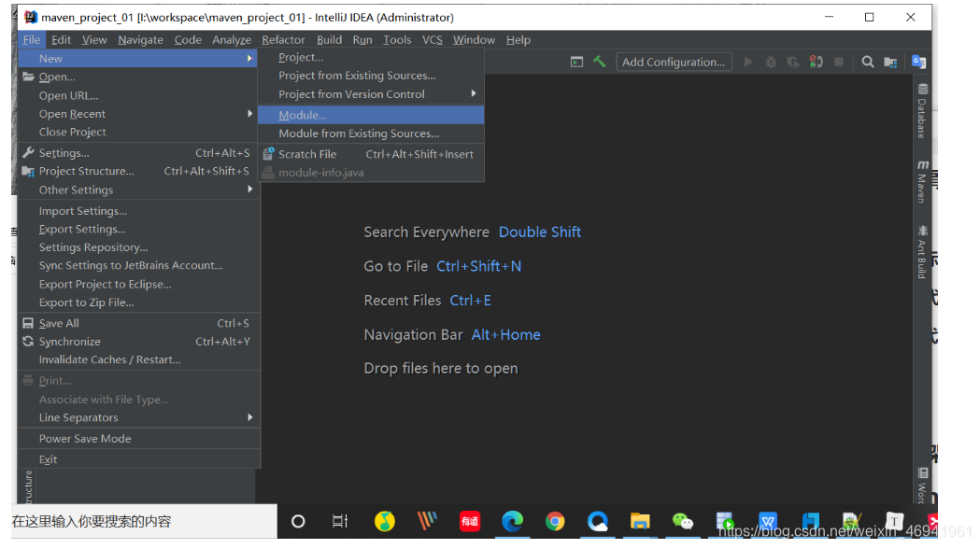
Task: Click the Synchronize refresh icon
Action: (x=28, y=341)
